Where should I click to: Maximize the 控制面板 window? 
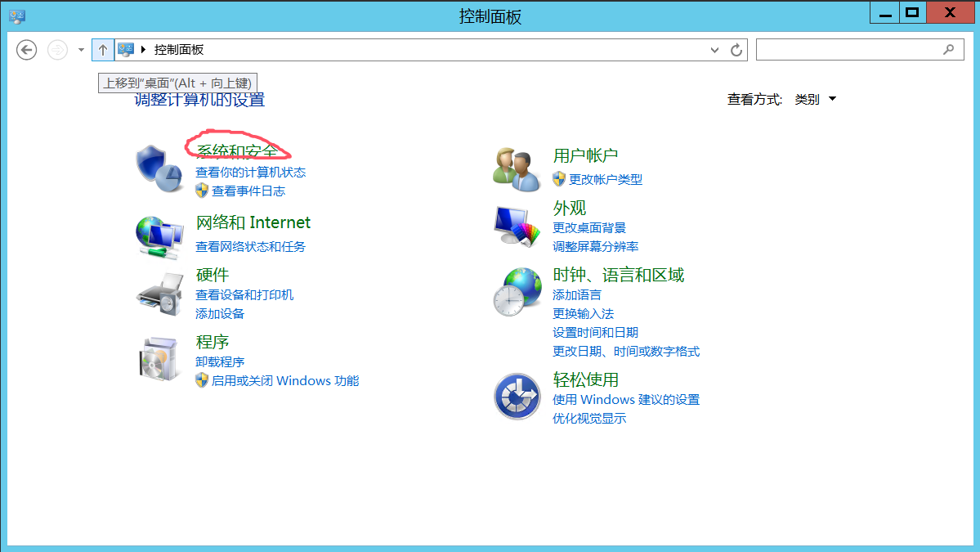[x=912, y=13]
